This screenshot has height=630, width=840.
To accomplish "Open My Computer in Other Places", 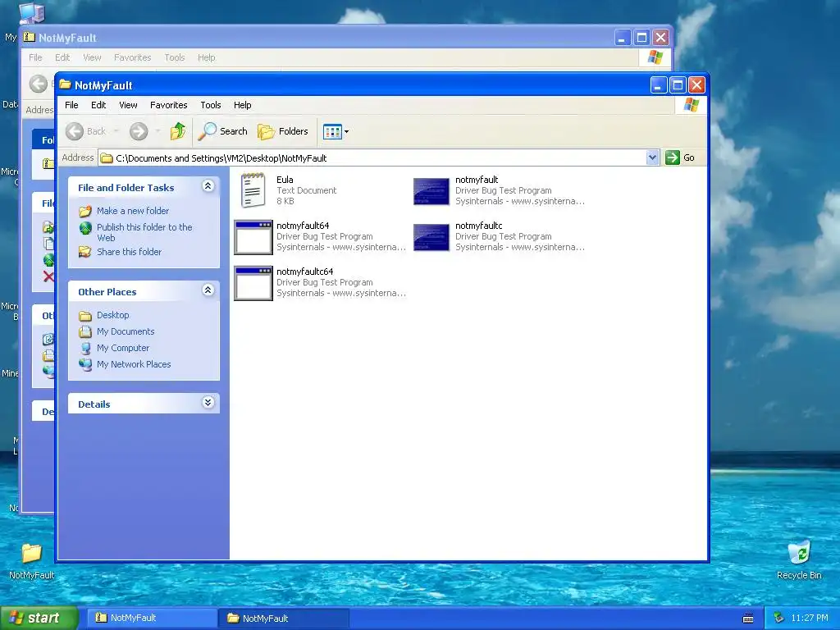I will point(123,348).
